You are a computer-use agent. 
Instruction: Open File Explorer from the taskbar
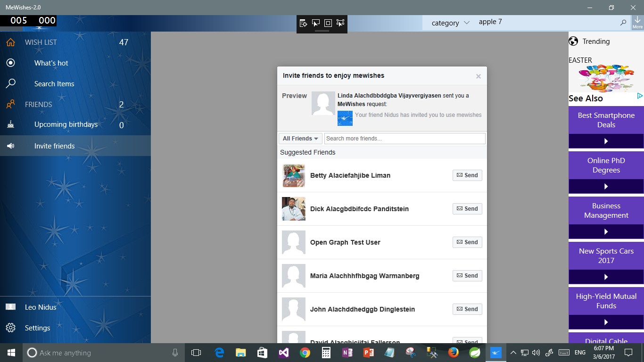(x=241, y=353)
